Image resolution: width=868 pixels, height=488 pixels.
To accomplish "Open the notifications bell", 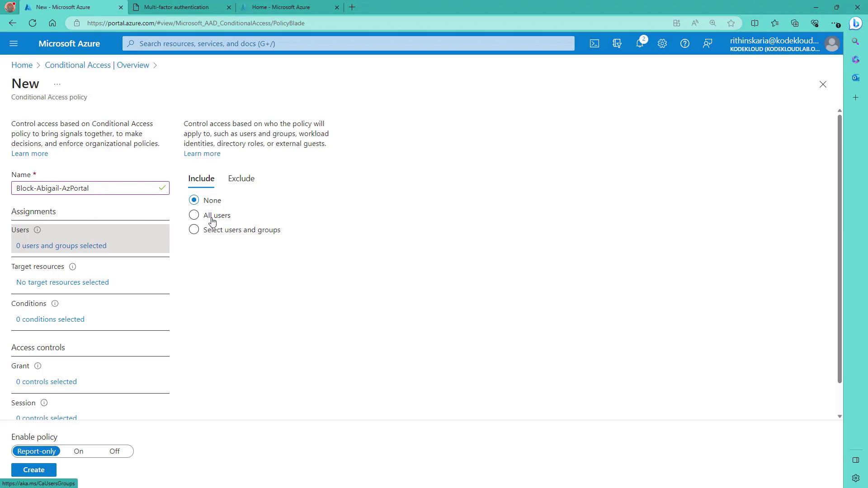I will [x=640, y=43].
